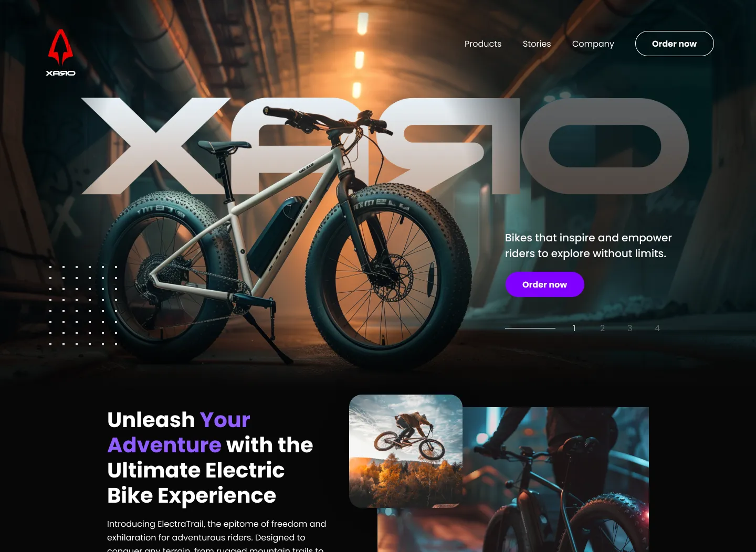Image resolution: width=756 pixels, height=552 pixels.
Task: Click the hero tagline about bikes that inspire
Action: [x=588, y=246]
